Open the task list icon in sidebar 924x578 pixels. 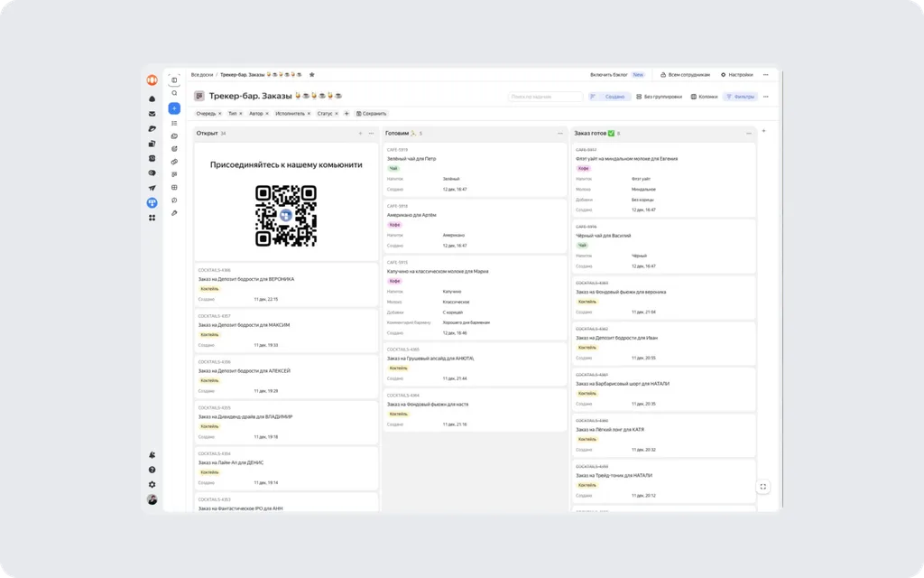pos(174,123)
